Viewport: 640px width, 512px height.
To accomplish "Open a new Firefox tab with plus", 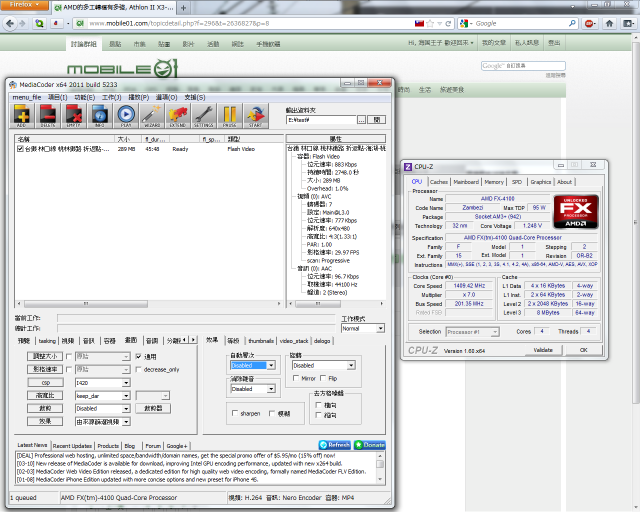I will pyautogui.click(x=184, y=8).
